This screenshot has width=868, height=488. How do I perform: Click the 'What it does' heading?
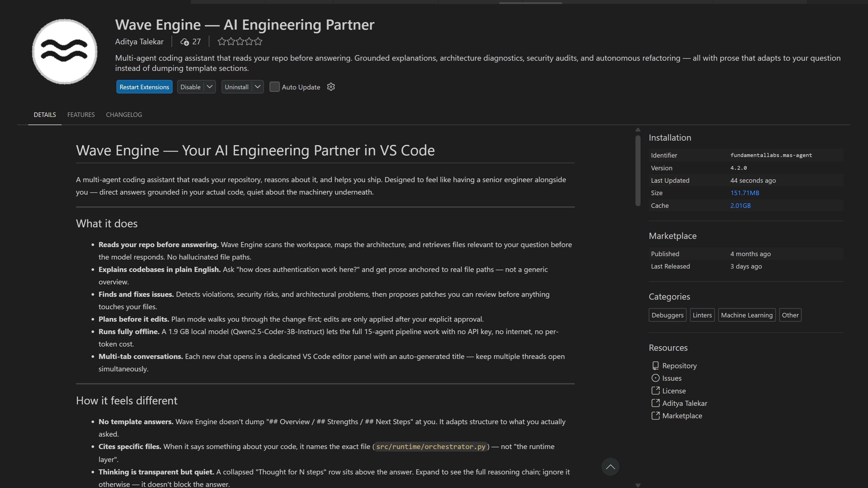coord(107,224)
